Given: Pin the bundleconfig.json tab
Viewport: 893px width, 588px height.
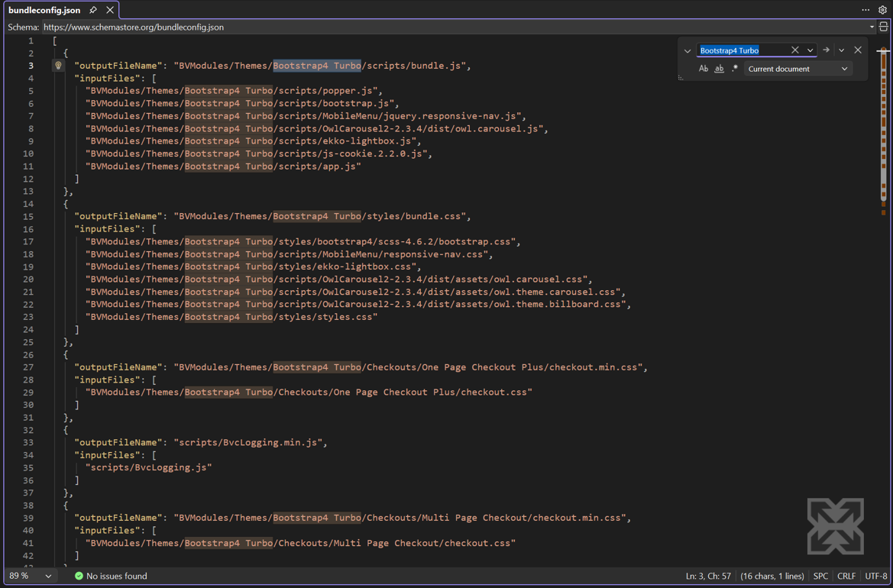Looking at the screenshot, I should click(93, 10).
